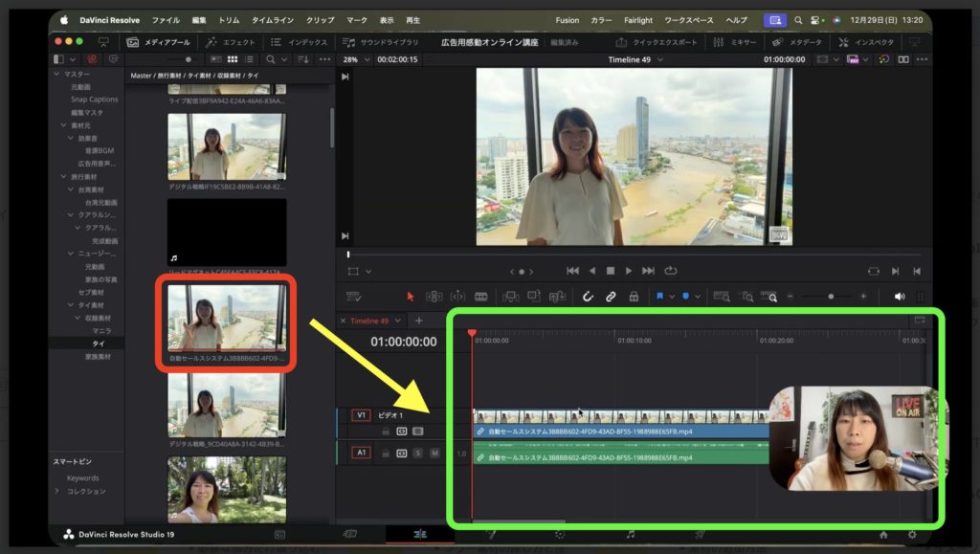
Task: Toggle the lock on video track V1
Action: (387, 432)
